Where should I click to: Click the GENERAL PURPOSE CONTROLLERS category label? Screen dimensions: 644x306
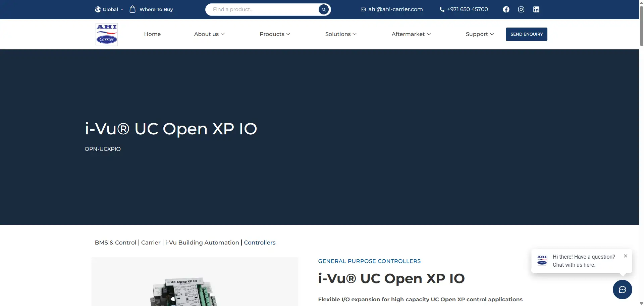pyautogui.click(x=369, y=261)
